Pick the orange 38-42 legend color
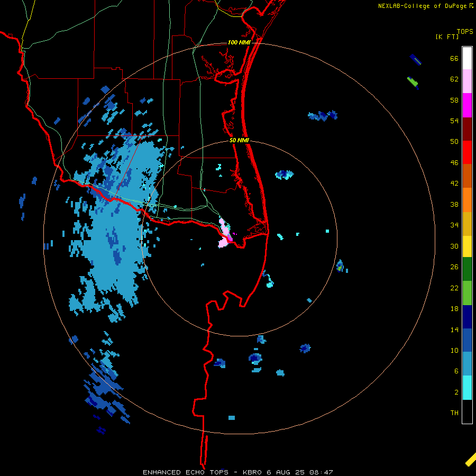This screenshot has width=476, height=476. [x=467, y=200]
